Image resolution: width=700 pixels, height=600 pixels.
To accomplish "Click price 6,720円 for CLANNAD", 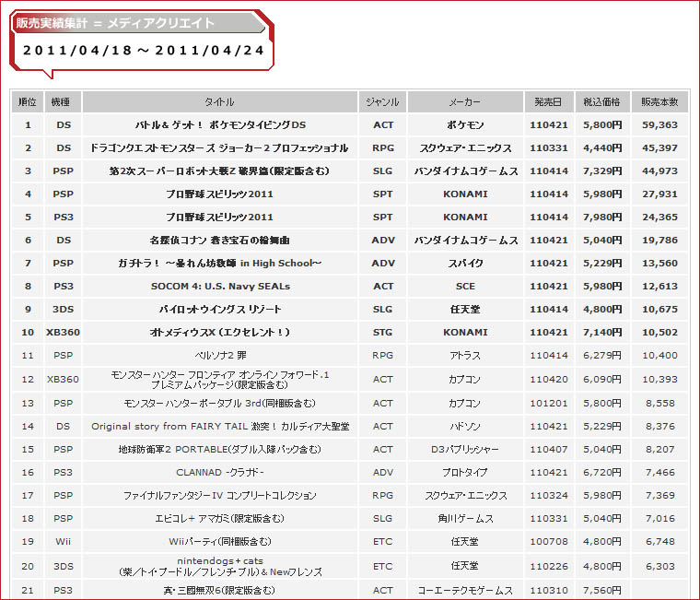I will point(602,472).
